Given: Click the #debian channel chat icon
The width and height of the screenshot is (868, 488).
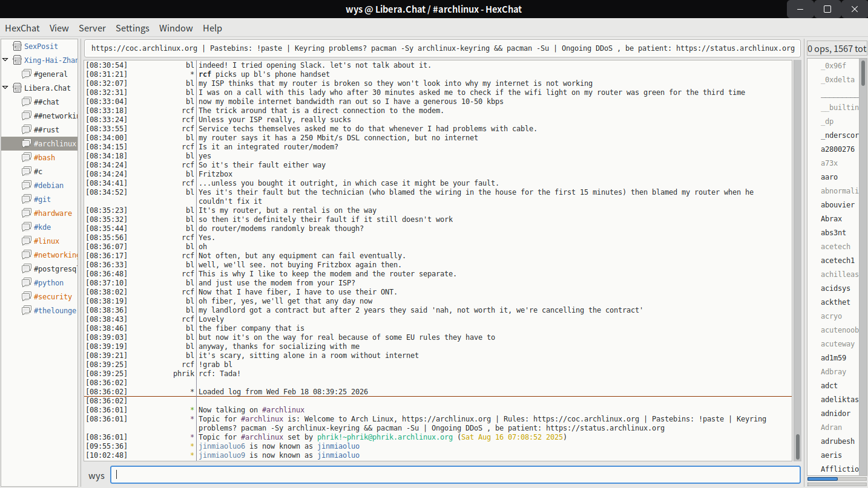Looking at the screenshot, I should [27, 185].
